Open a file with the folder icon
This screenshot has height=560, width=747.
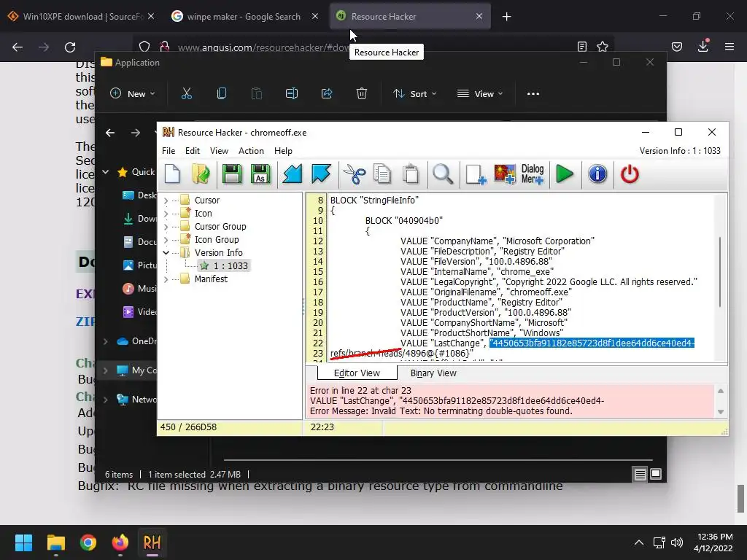(x=201, y=174)
